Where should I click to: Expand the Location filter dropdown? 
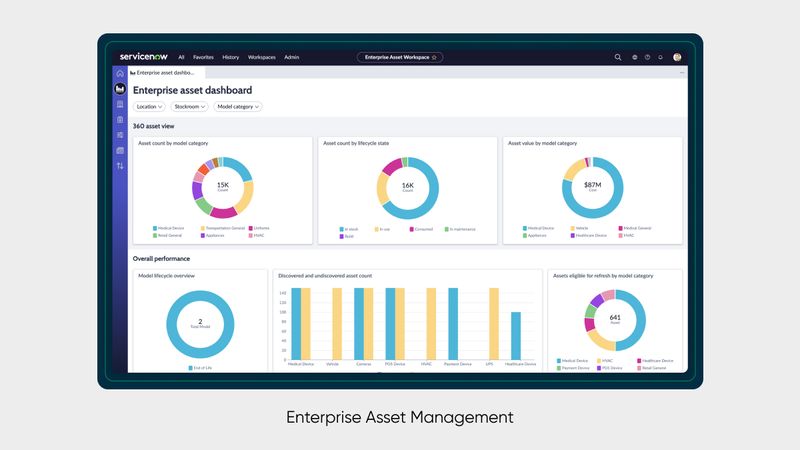pos(149,106)
